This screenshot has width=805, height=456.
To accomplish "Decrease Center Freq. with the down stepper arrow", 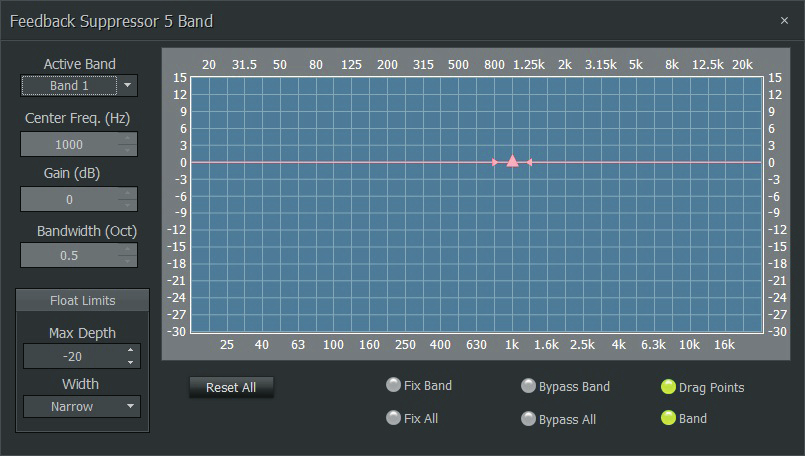I will point(127,150).
